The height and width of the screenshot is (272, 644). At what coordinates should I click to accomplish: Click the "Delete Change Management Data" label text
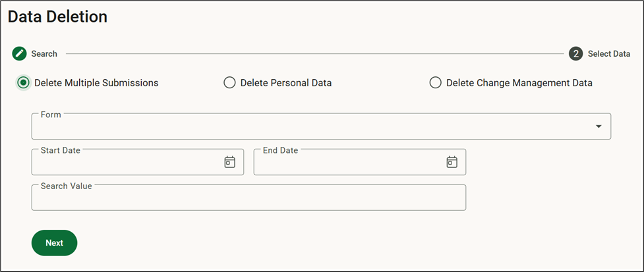[519, 83]
